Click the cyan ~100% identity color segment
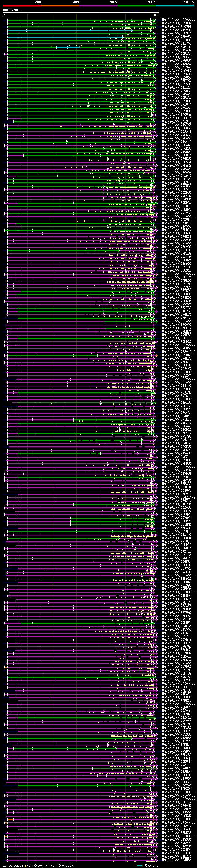Screen dimensions: 197x868 [x=175, y=6]
